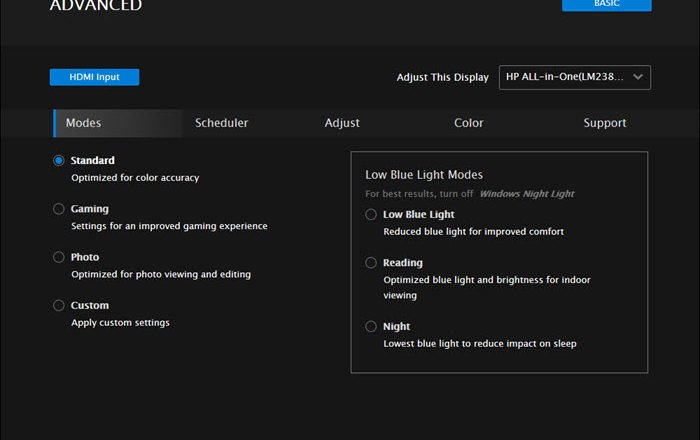Click the HDMI Input button

pos(94,77)
